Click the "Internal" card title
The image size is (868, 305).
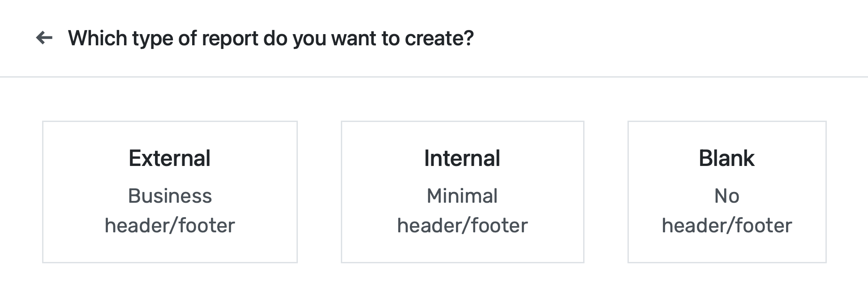pos(462,158)
